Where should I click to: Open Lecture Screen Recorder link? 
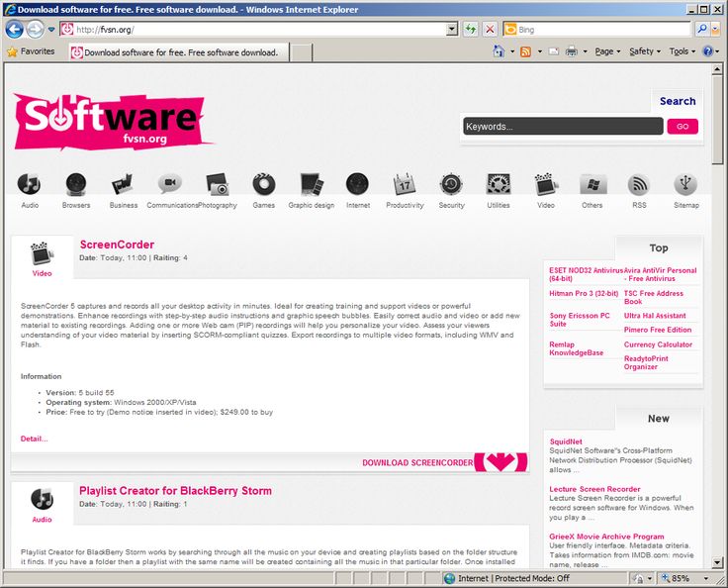pyautogui.click(x=594, y=489)
